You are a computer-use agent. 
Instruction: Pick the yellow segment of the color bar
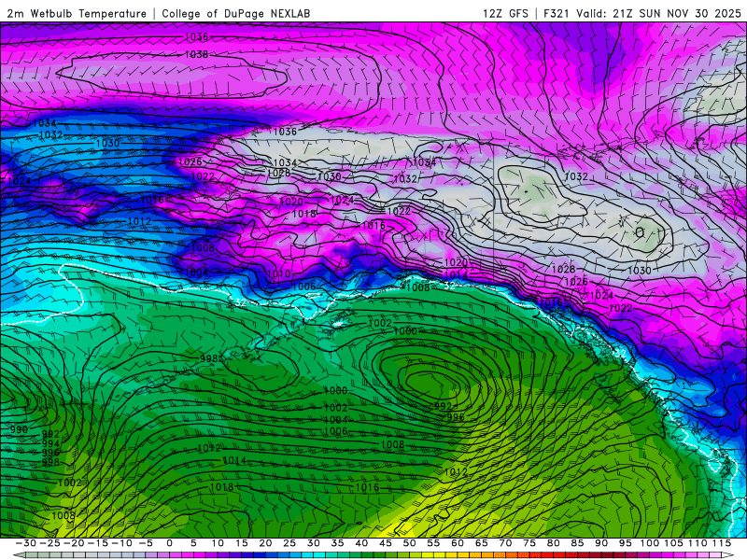coord(433,555)
